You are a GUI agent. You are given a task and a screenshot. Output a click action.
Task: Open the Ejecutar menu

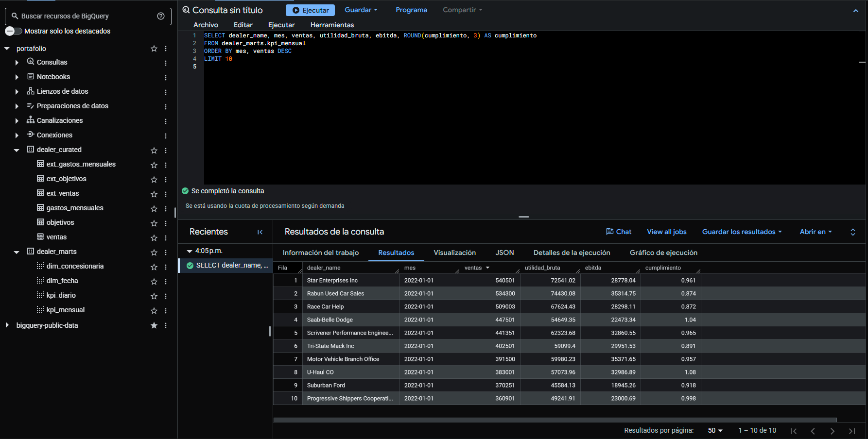281,25
